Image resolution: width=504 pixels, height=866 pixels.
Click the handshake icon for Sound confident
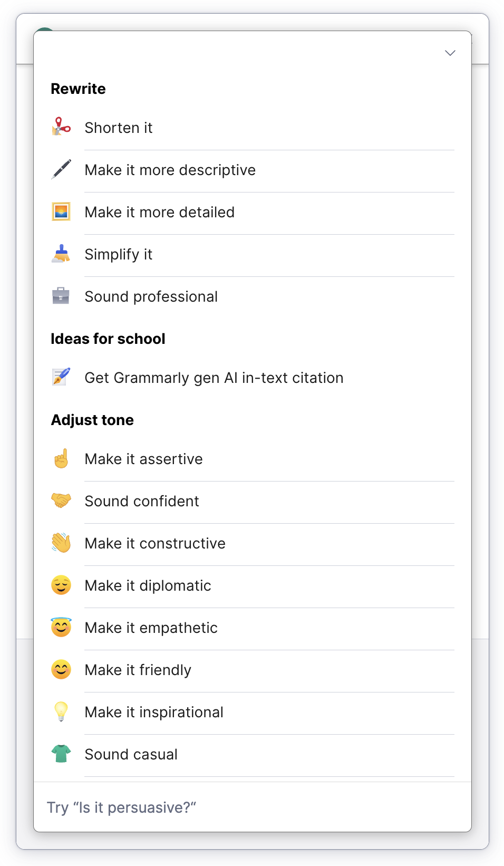[61, 501]
